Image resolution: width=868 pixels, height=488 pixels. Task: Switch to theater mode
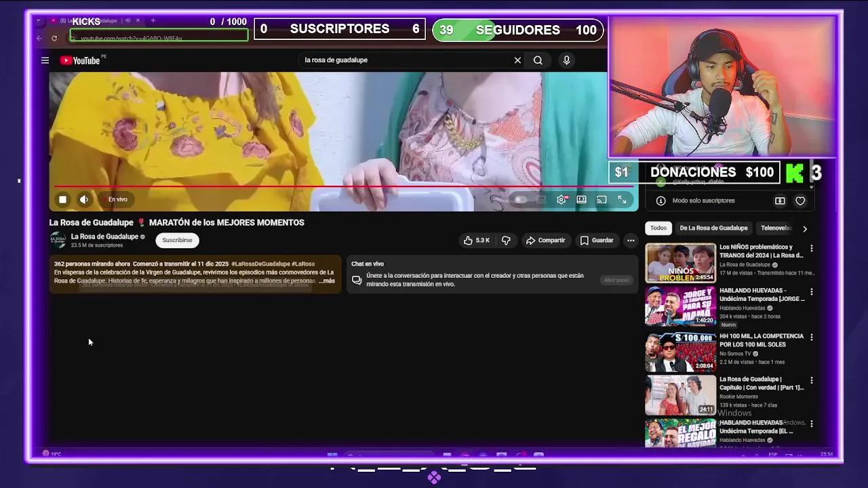tap(581, 200)
